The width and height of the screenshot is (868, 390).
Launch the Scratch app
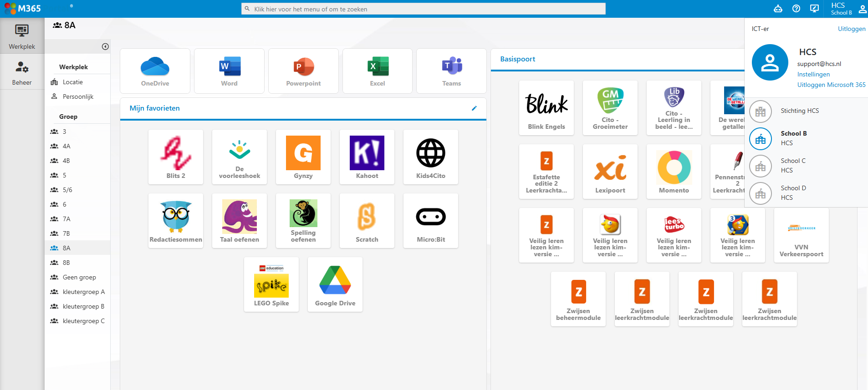(367, 221)
